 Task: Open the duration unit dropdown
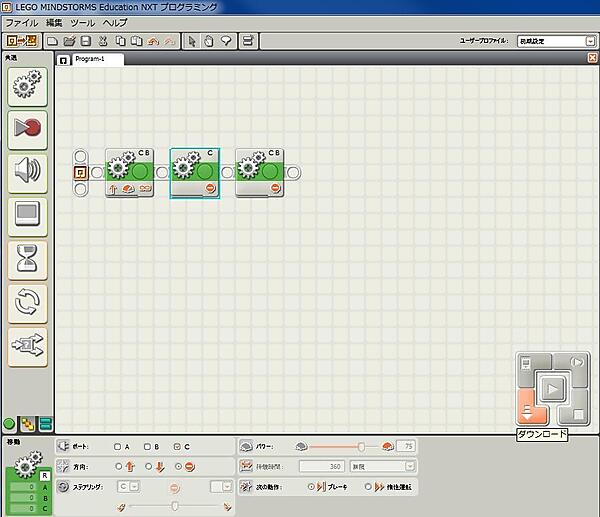point(382,466)
